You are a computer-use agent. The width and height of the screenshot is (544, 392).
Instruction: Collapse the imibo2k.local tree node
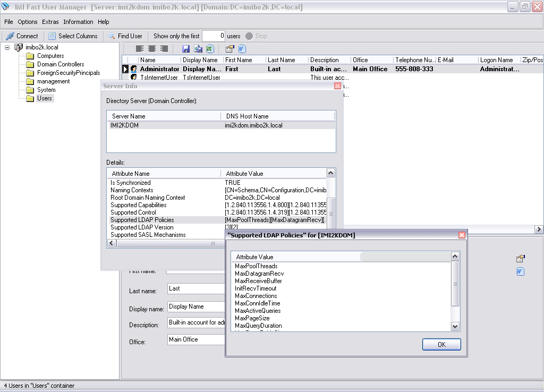click(7, 47)
